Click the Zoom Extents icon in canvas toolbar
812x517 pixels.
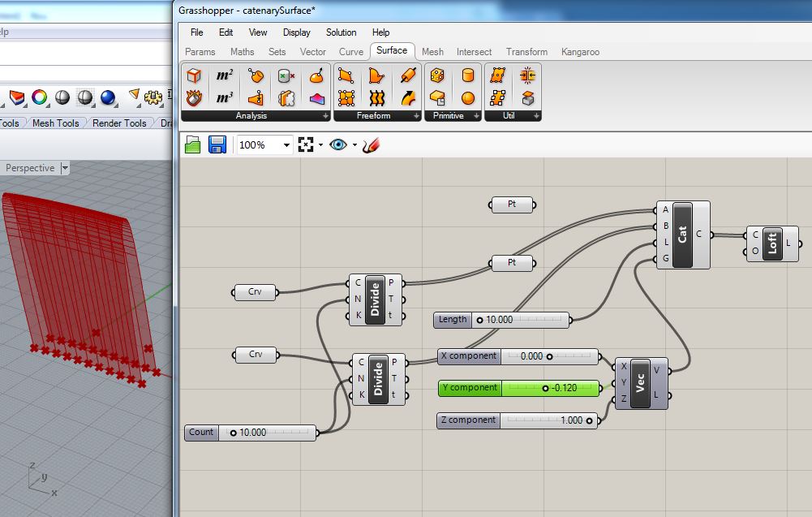(x=306, y=144)
